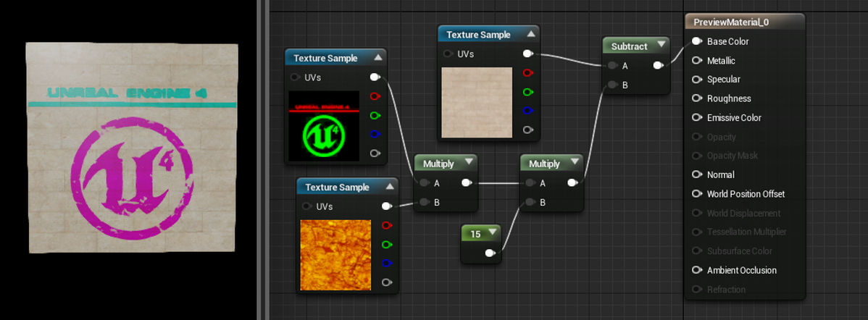The image size is (868, 320).
Task: Click the Roughness input pin
Action: coord(697,99)
